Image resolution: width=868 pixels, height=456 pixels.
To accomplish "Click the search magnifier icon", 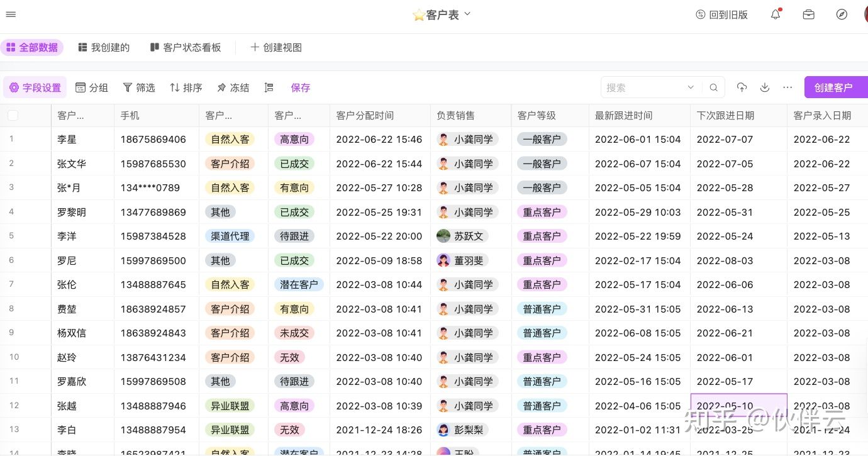I will 713,87.
